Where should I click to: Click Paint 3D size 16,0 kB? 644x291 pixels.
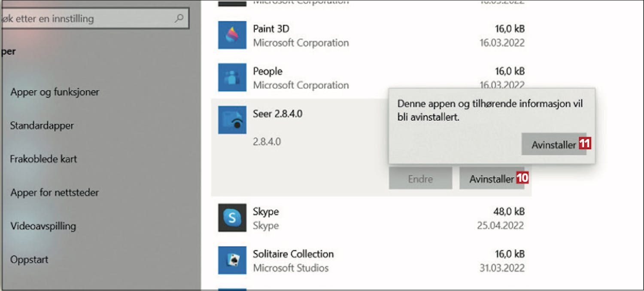pyautogui.click(x=510, y=29)
